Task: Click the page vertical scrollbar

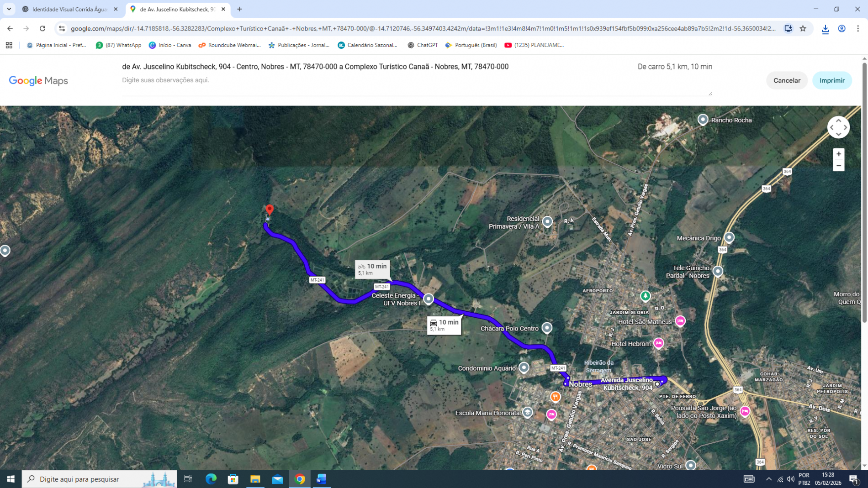Action: [864, 192]
